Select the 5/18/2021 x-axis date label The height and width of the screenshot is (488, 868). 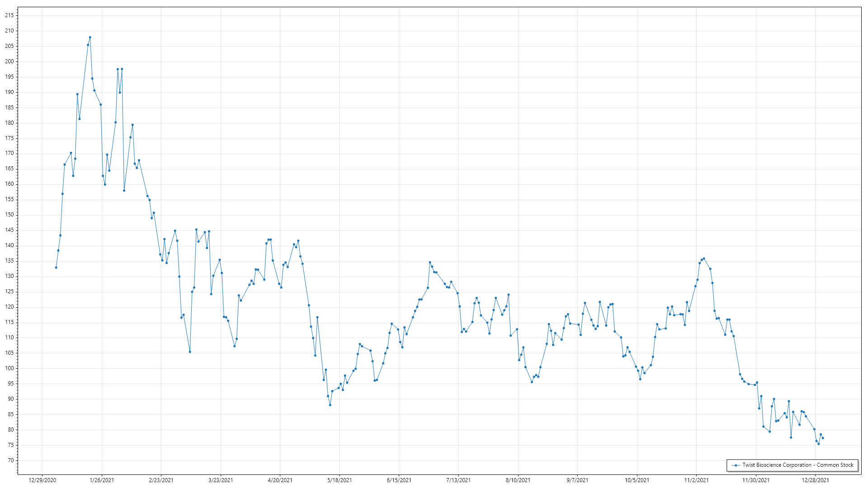coord(340,480)
